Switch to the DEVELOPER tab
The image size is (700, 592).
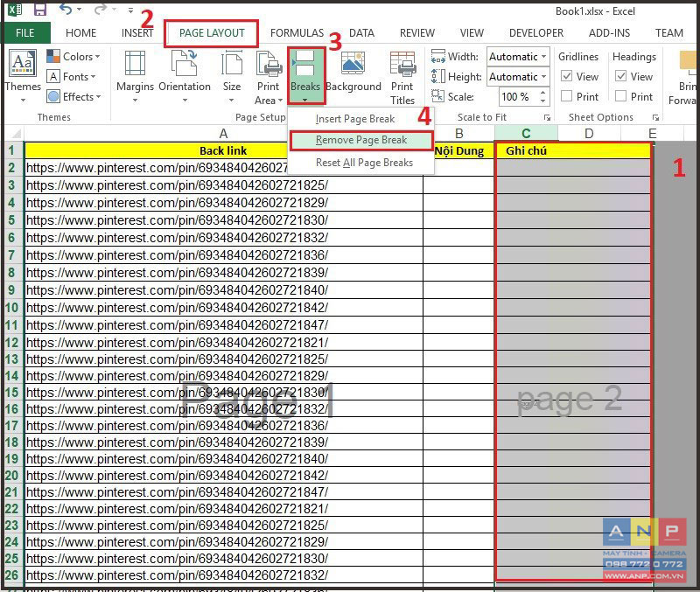(x=536, y=33)
